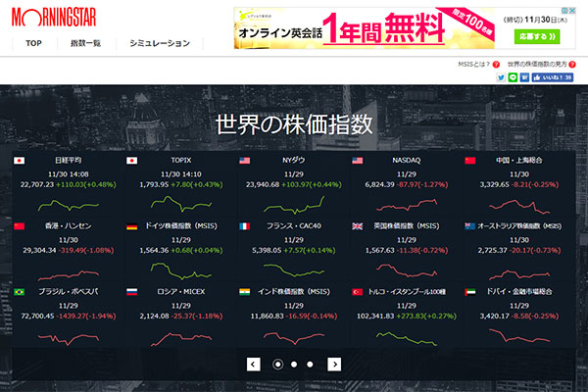Screen dimensions: 588x392
Task: Click the ad info icon on banner
Action: [x=565, y=11]
